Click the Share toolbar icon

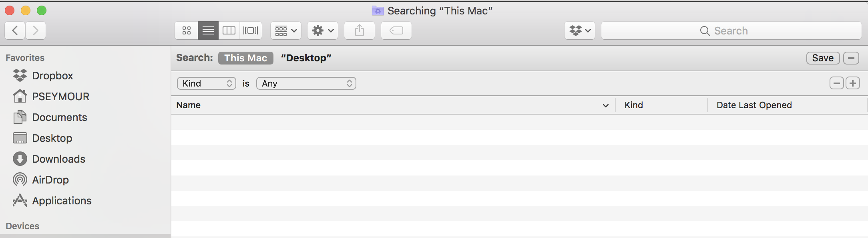tap(360, 30)
